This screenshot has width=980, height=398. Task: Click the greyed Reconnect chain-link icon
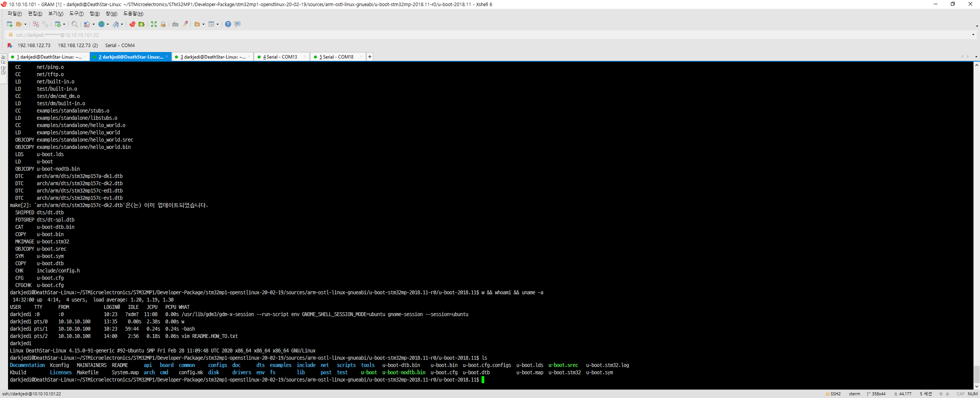pos(45,24)
